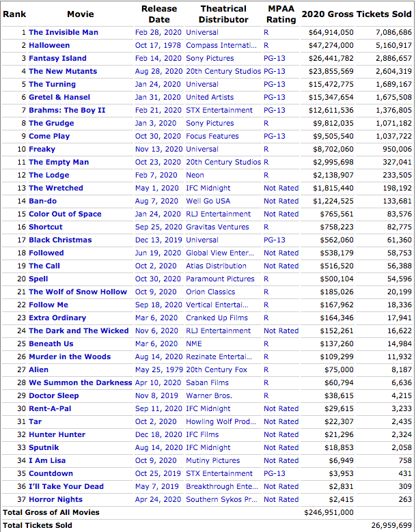The image size is (416, 532).
Task: Click the PG-13 rating for The Turning
Action: tap(275, 84)
